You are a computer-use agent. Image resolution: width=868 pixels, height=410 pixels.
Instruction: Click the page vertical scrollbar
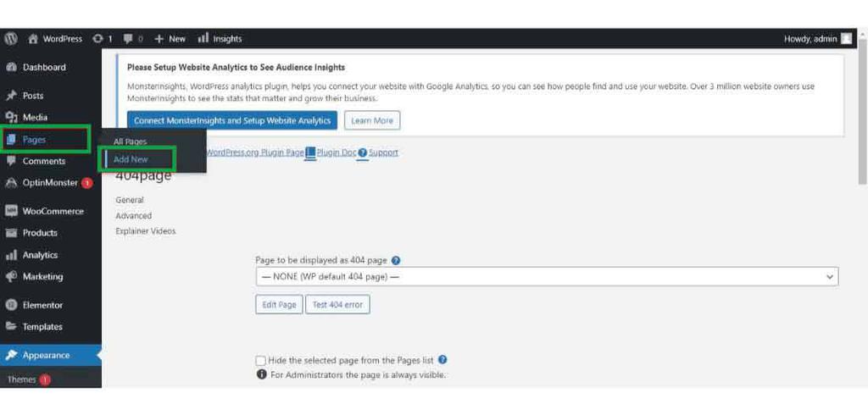863,119
